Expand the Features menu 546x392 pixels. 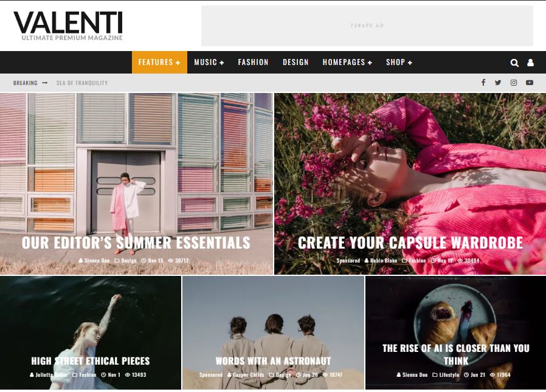pyautogui.click(x=159, y=63)
